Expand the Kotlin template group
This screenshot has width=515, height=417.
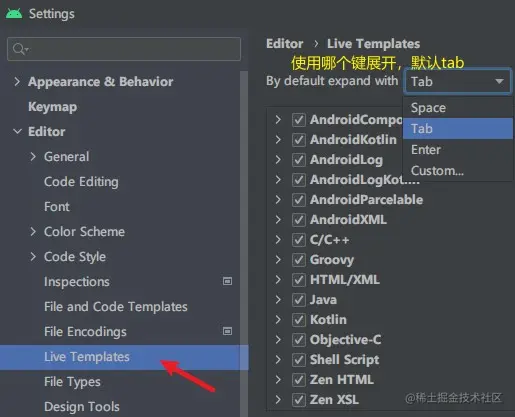(278, 319)
